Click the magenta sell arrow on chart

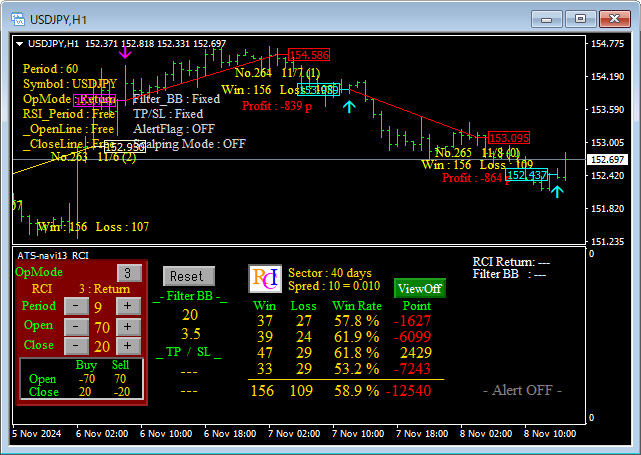(125, 52)
